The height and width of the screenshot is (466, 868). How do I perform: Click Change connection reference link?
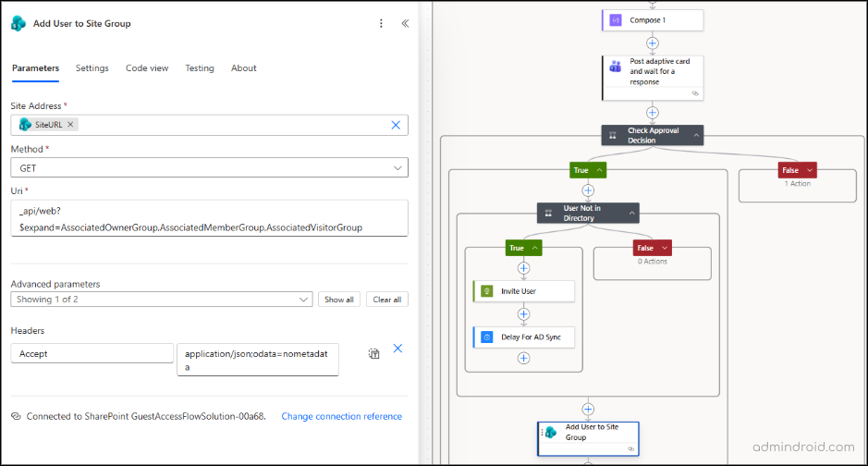(x=341, y=416)
